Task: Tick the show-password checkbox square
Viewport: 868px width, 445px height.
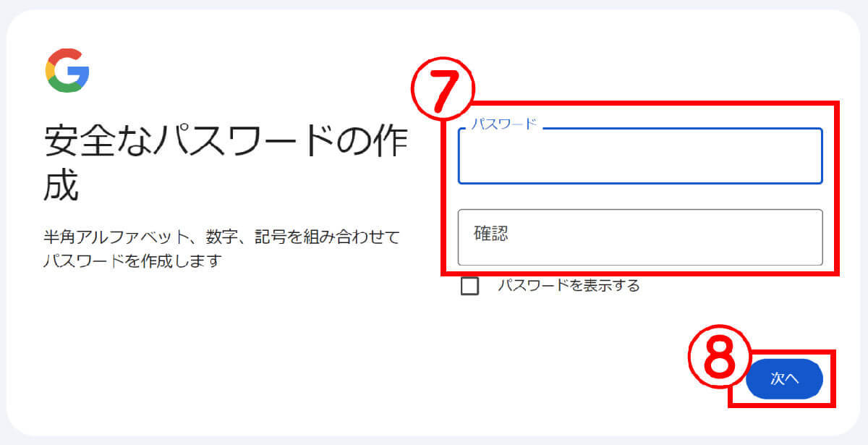Action: 470,286
